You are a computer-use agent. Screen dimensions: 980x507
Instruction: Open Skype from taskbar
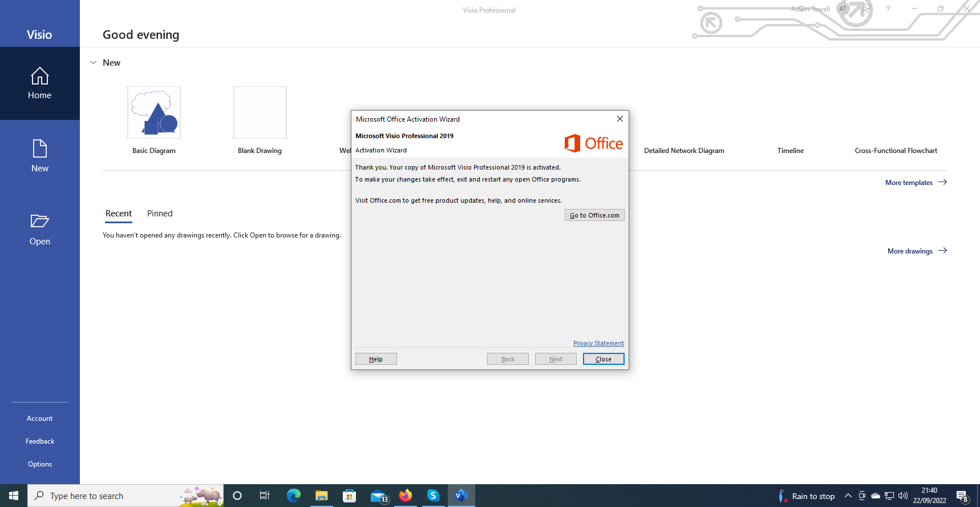click(434, 496)
